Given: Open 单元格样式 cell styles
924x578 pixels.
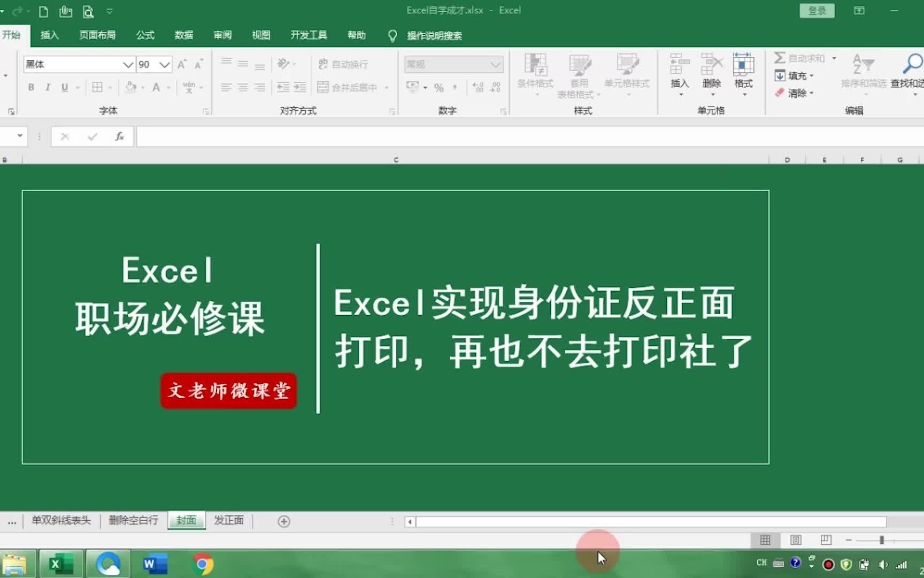Looking at the screenshot, I should (x=627, y=75).
